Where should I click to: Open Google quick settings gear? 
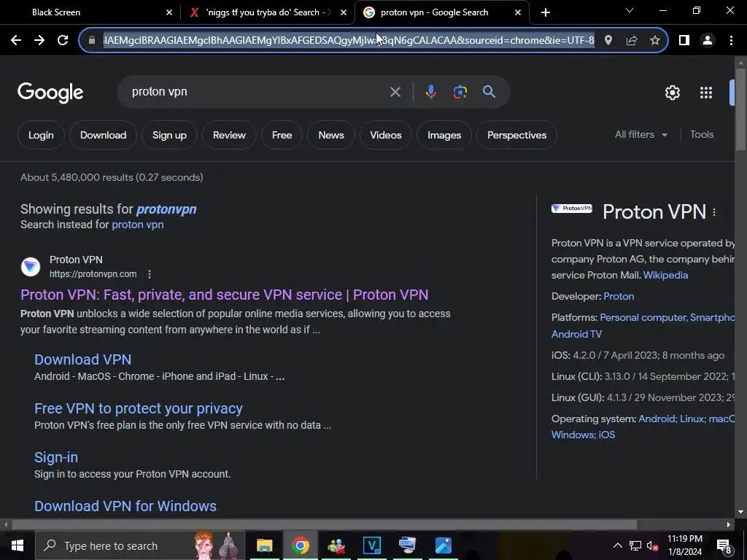click(672, 93)
